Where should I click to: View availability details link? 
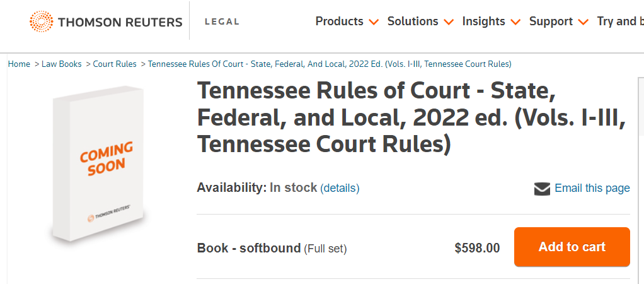(340, 188)
